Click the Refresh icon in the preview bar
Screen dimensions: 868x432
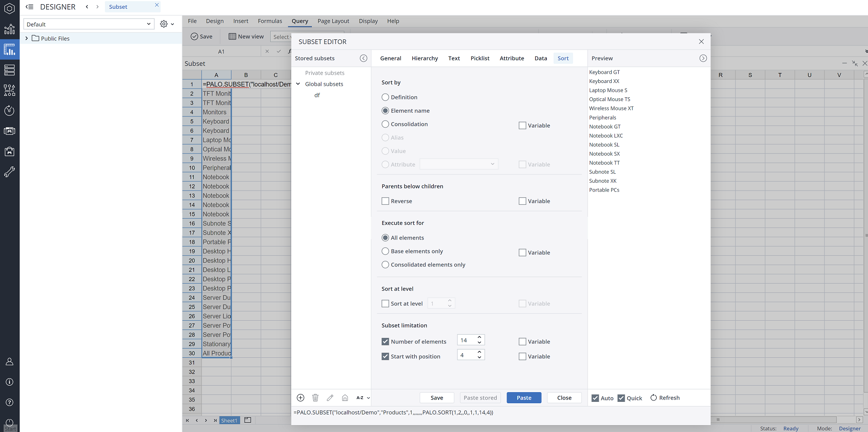coord(653,397)
